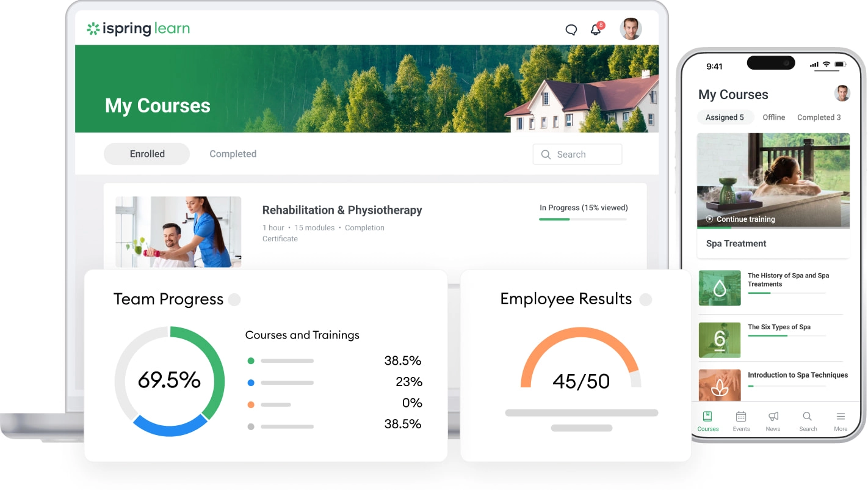This screenshot has height=490, width=868.
Task: Open Rehabilitation & Physiotherapy course
Action: pyautogui.click(x=342, y=210)
